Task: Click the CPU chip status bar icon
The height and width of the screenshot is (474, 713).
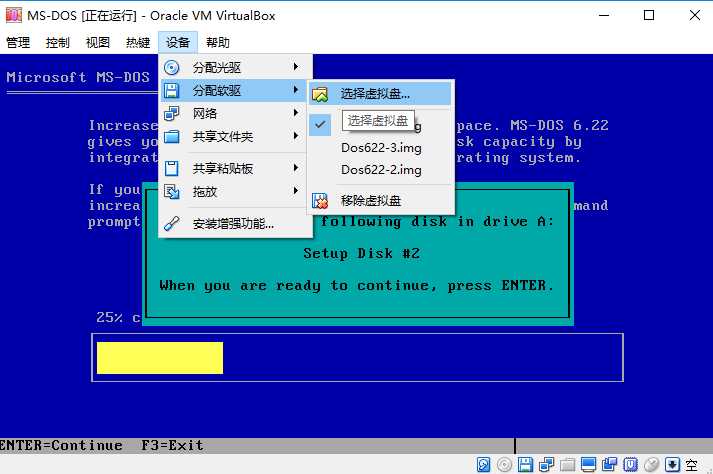Action: pos(630,464)
